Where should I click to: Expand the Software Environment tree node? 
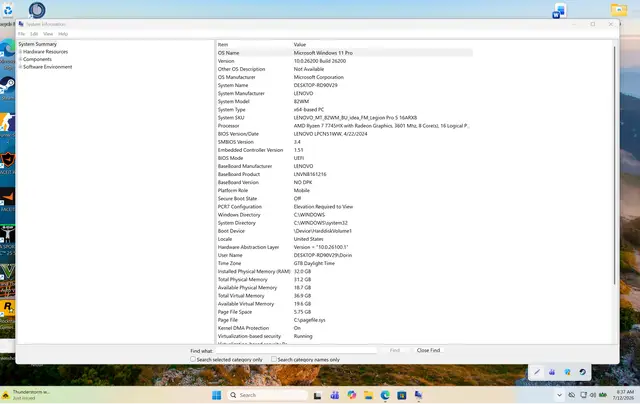pos(20,67)
